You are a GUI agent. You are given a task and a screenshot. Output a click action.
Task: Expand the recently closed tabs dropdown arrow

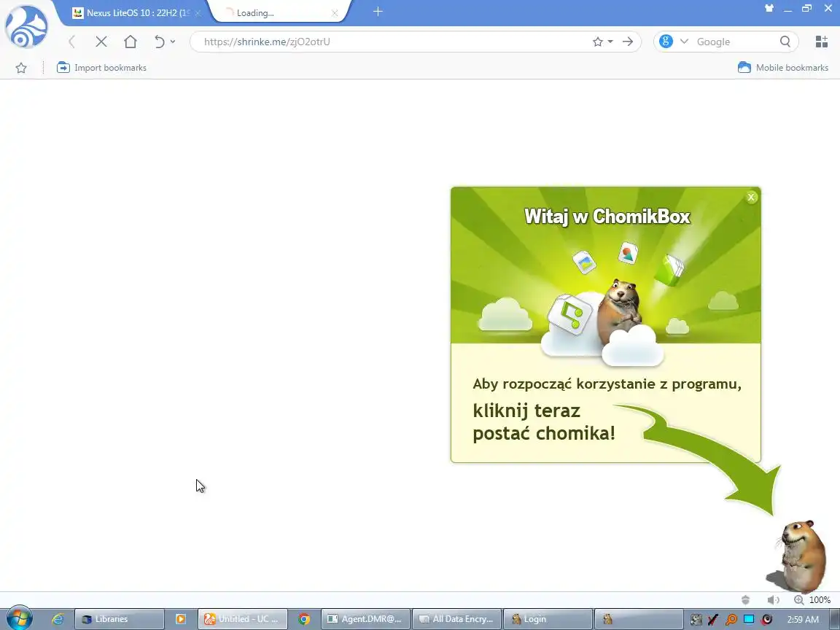click(173, 42)
